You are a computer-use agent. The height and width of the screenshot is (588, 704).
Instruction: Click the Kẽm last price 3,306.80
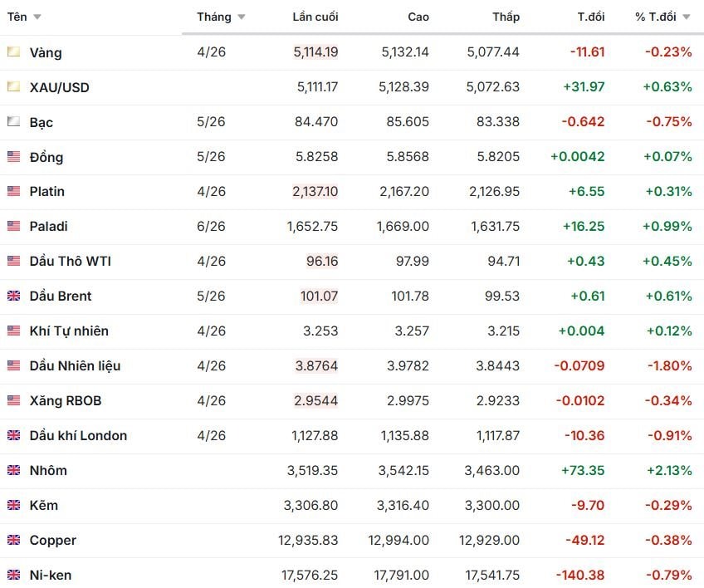(x=312, y=505)
